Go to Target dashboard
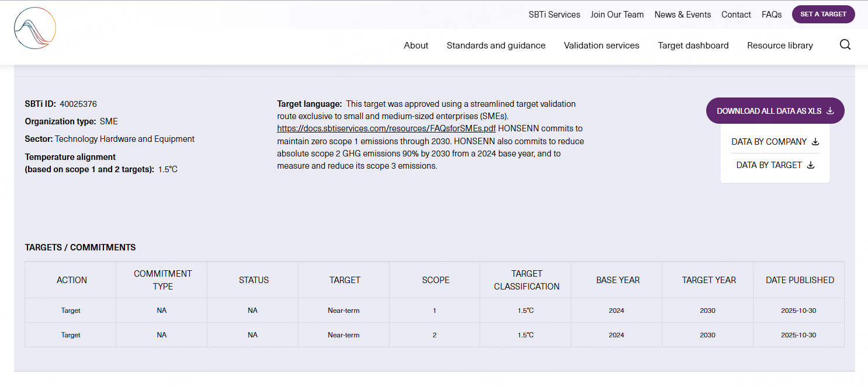 [x=693, y=46]
